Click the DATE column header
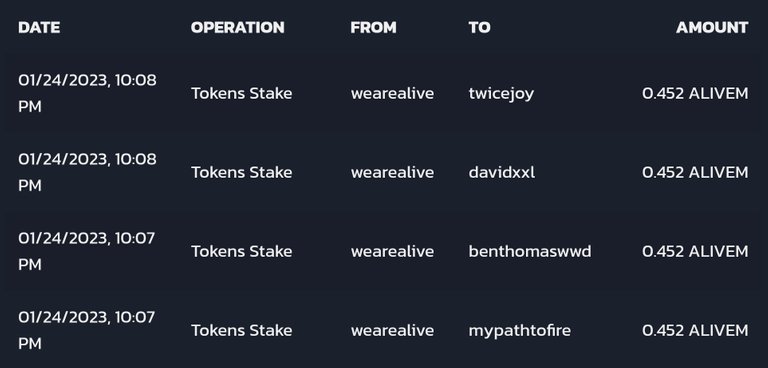Viewport: 768px width, 368px height. point(39,27)
